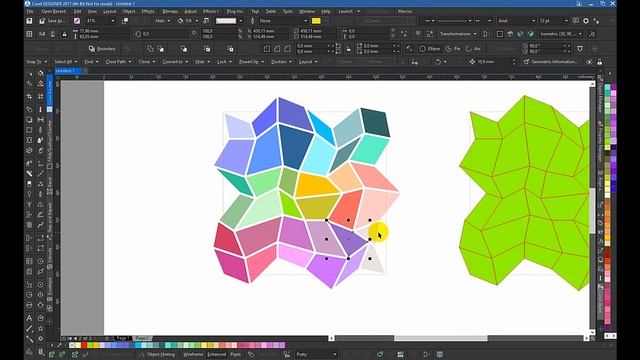Expand the Fill dropdown
Viewport: 640px width, 360px height.
pyautogui.click(x=188, y=21)
